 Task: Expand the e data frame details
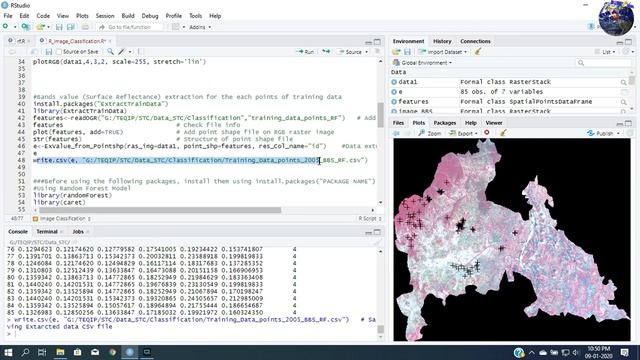point(394,92)
